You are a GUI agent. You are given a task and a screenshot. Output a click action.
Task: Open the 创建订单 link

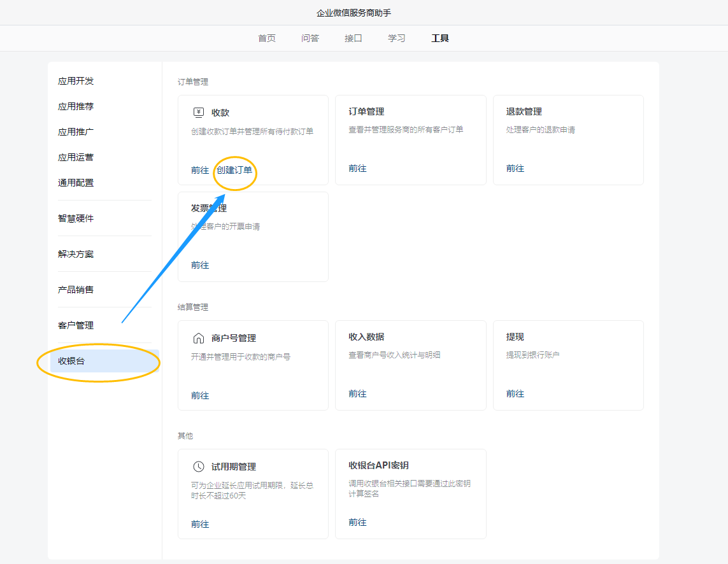(234, 170)
